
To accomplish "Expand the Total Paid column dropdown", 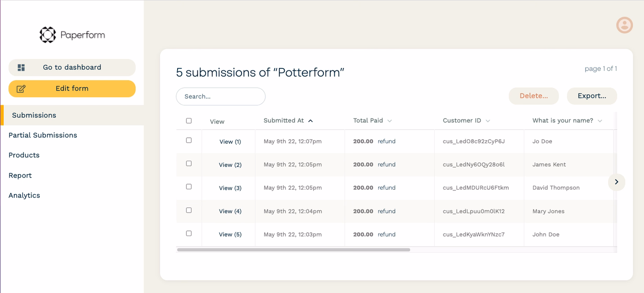I will [390, 121].
